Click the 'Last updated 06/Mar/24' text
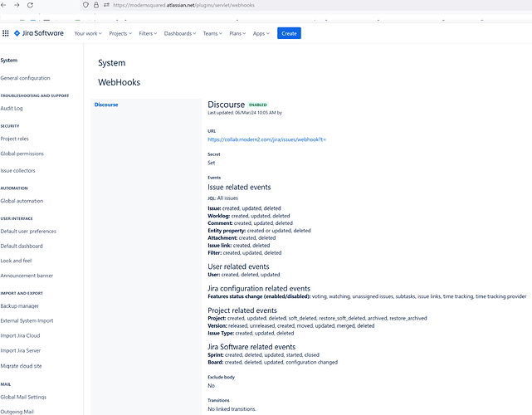This screenshot has width=532, height=415. (x=245, y=113)
